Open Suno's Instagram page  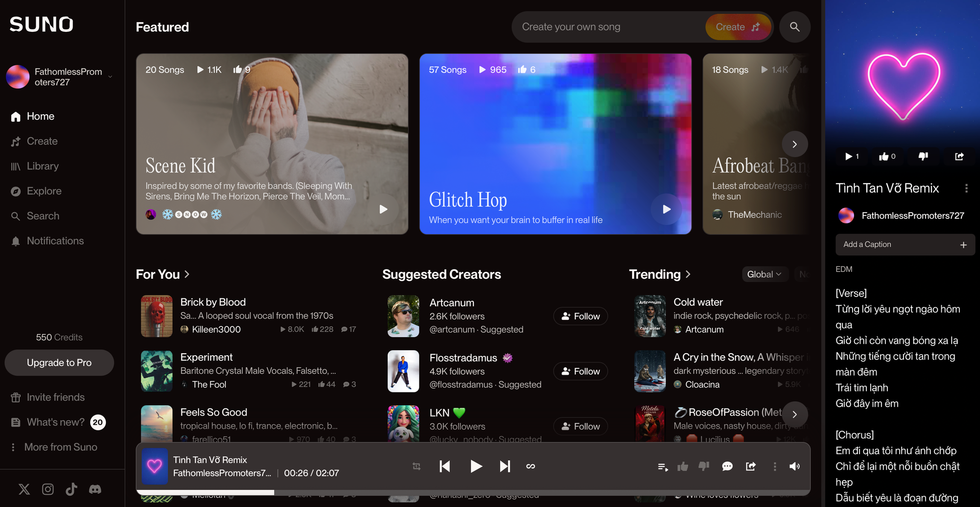(x=48, y=489)
